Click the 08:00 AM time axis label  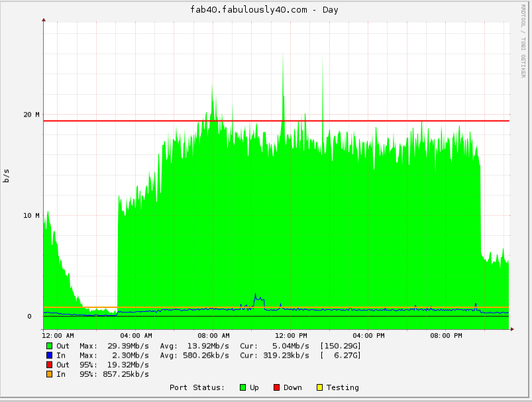coord(214,336)
